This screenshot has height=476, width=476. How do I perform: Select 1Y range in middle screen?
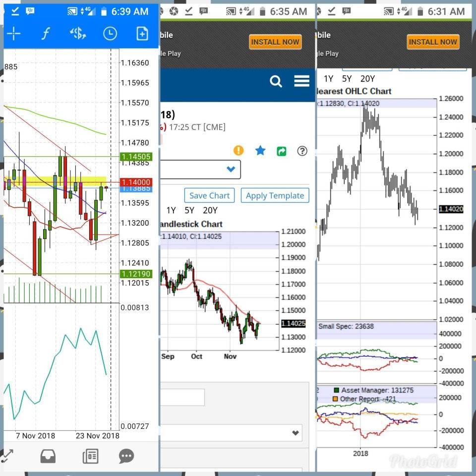point(171,210)
